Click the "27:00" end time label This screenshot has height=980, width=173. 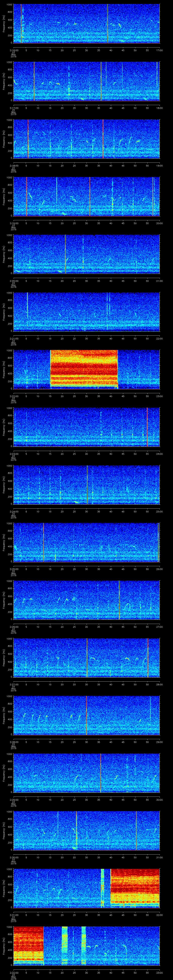click(159, 627)
